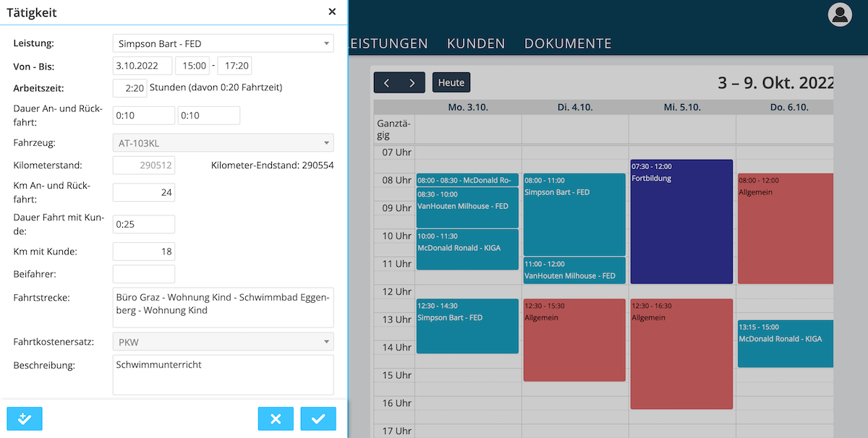This screenshot has height=438, width=868.
Task: Open Tuesday 11:00 - 12:00 VanHouten Milhouse event
Action: tap(574, 270)
